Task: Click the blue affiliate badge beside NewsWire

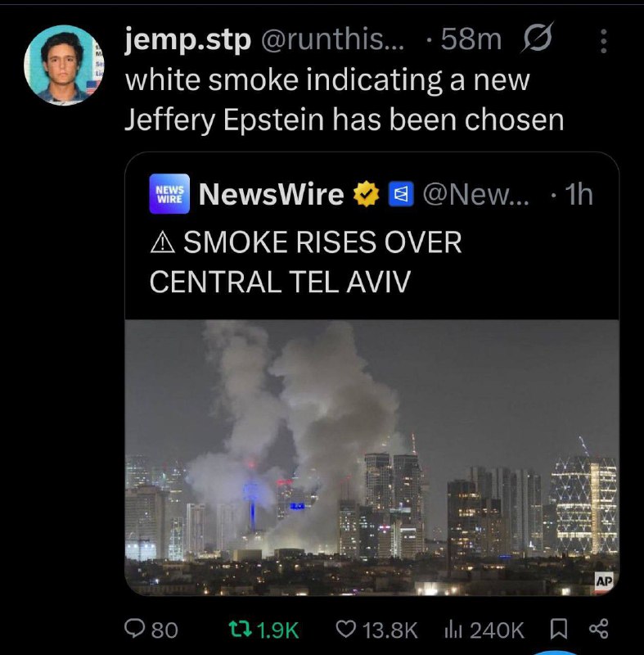Action: click(401, 194)
